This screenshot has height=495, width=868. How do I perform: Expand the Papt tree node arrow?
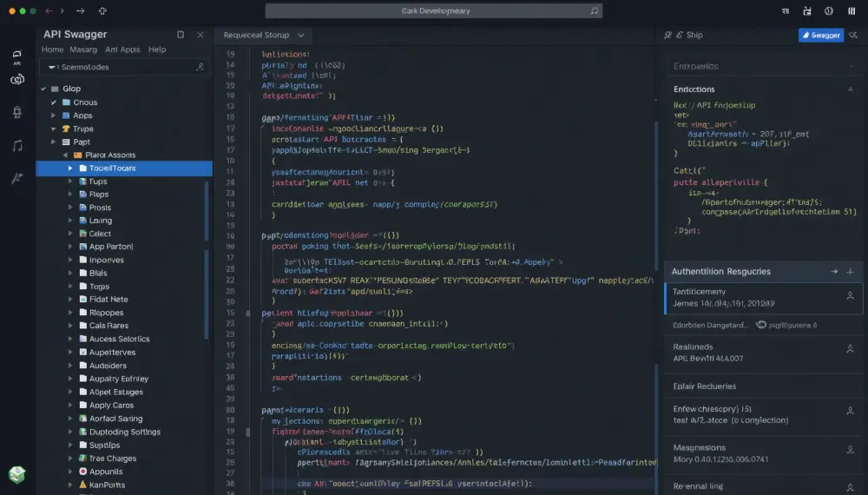pyautogui.click(x=54, y=142)
